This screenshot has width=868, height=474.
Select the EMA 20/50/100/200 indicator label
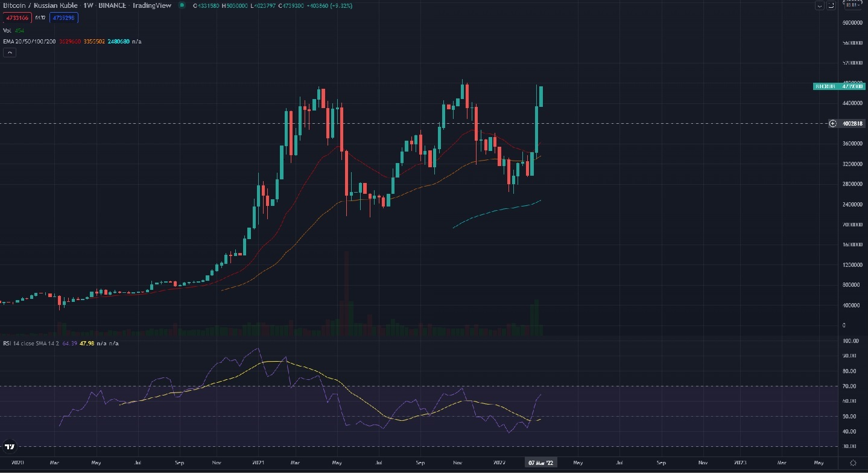[x=28, y=41]
